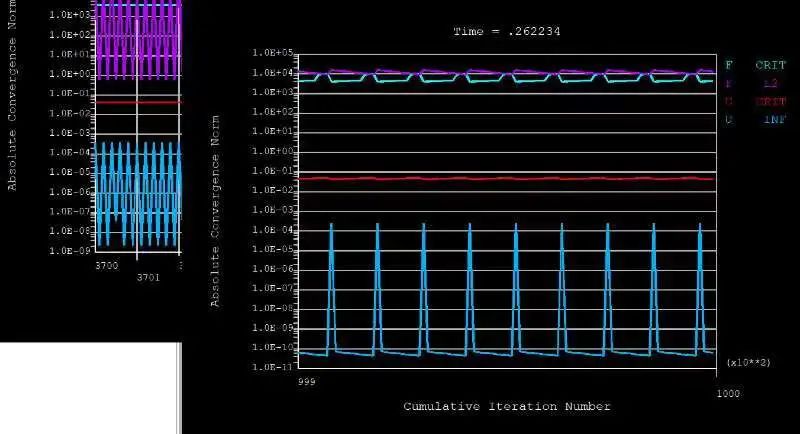
Task: Click the 1.0E-11 y-axis tick label
Action: pyautogui.click(x=272, y=367)
